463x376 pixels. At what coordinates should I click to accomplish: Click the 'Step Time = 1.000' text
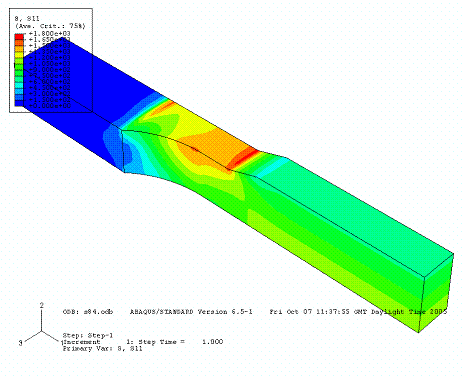(181, 342)
